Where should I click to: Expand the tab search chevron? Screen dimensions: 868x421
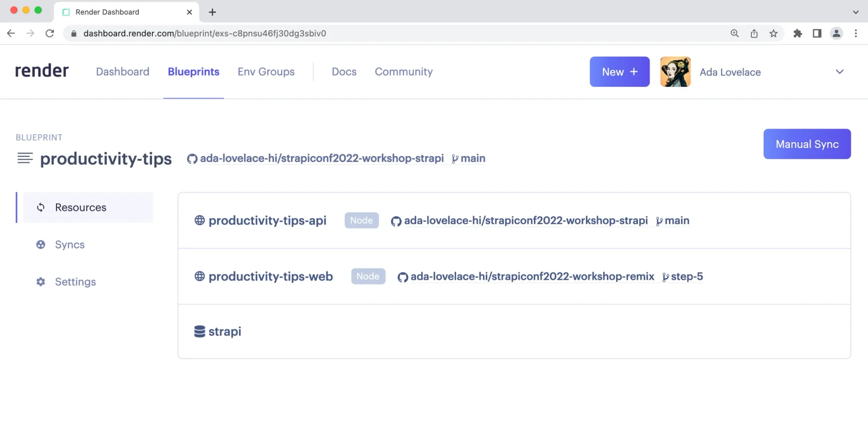pyautogui.click(x=855, y=12)
